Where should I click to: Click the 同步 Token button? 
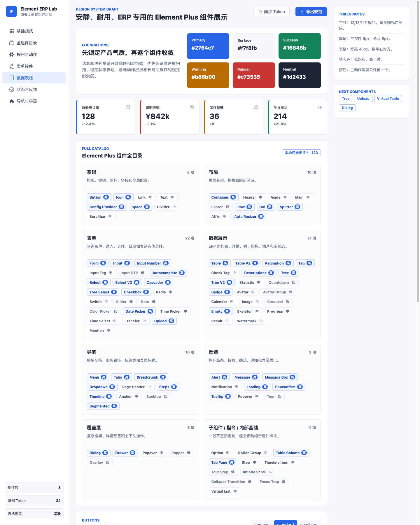tap(272, 12)
